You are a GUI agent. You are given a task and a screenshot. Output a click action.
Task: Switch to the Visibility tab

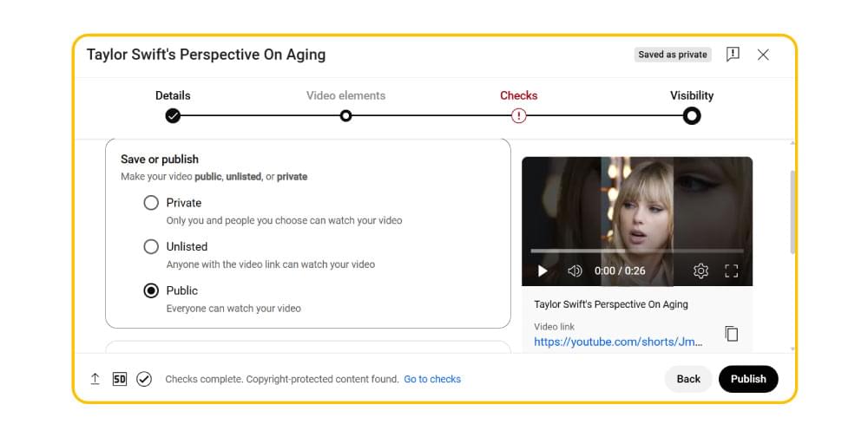coord(692,95)
